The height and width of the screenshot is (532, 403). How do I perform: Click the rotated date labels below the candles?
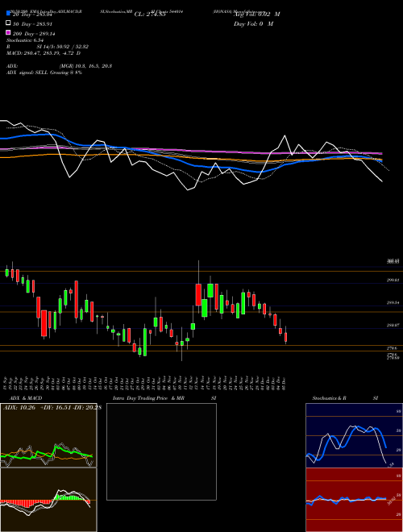(x=145, y=384)
